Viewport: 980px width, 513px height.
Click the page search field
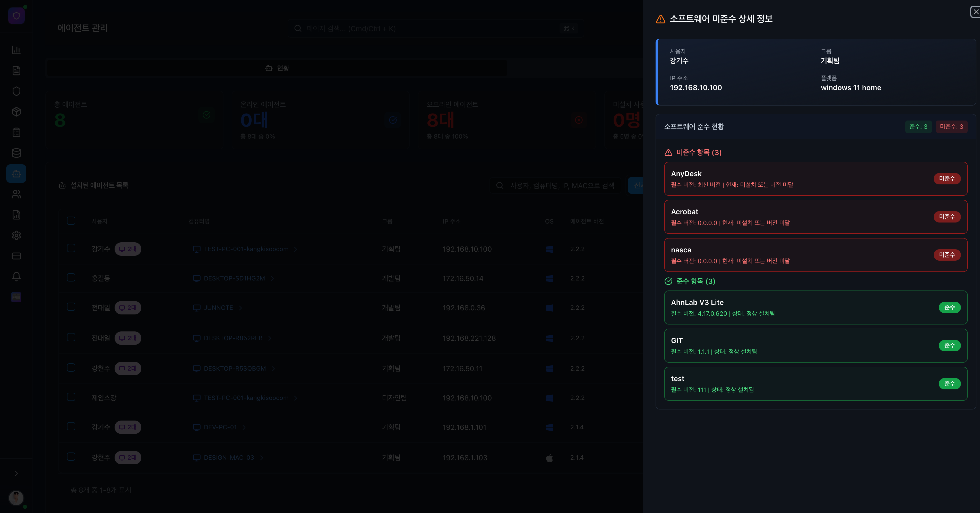click(436, 29)
